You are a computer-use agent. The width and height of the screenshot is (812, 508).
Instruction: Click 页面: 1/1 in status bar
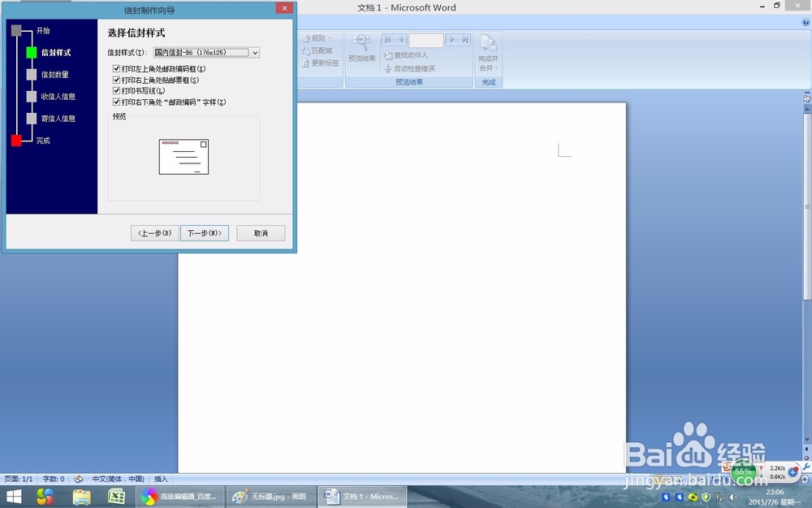[19, 479]
